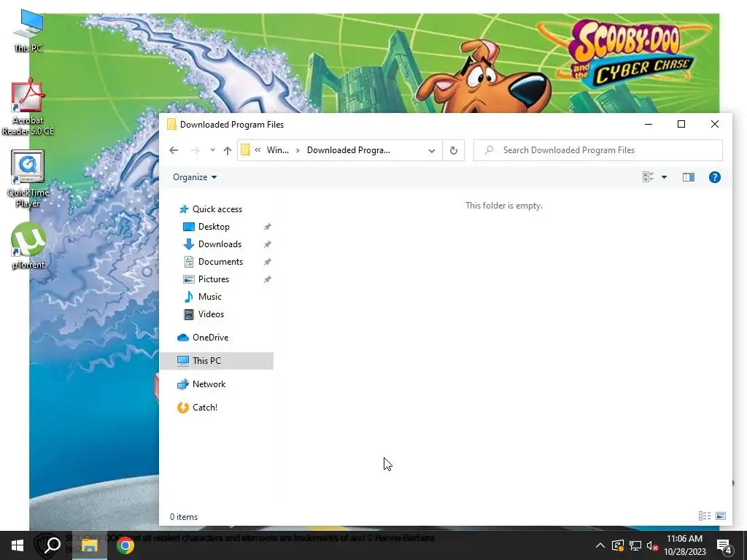Unpin Pictures using its pin icon
Viewport: 747px width, 560px height.
[267, 279]
